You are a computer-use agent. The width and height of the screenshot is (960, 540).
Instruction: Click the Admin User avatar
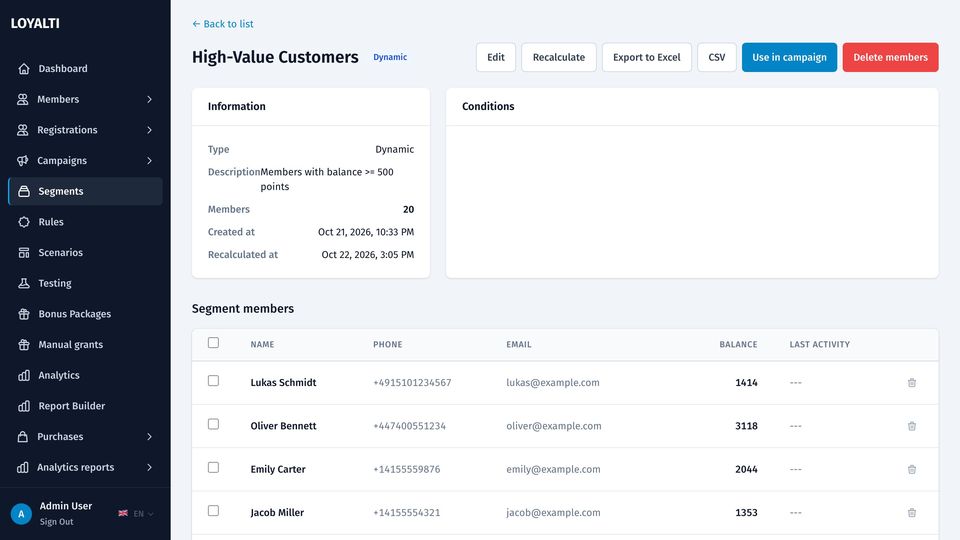(x=21, y=514)
